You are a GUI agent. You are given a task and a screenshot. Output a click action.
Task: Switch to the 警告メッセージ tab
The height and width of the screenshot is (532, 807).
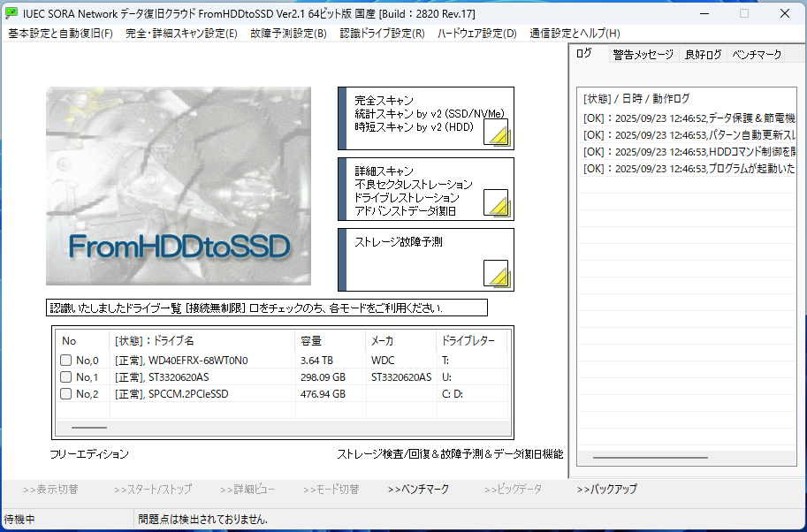click(643, 55)
